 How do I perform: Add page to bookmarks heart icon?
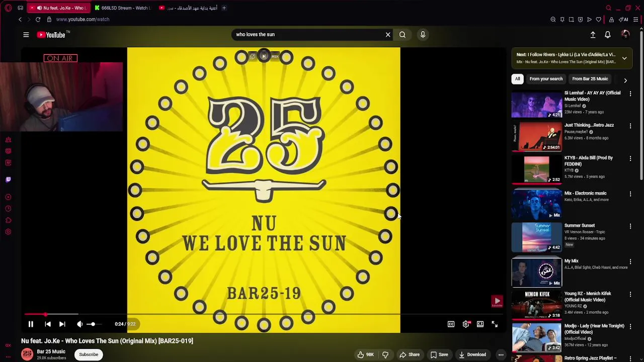click(x=598, y=20)
